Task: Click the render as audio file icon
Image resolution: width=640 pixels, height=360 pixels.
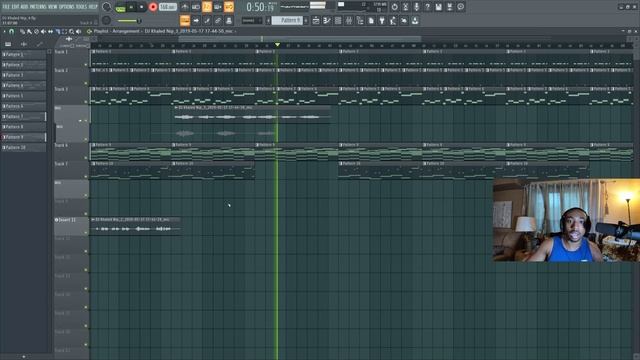Action: (449, 7)
